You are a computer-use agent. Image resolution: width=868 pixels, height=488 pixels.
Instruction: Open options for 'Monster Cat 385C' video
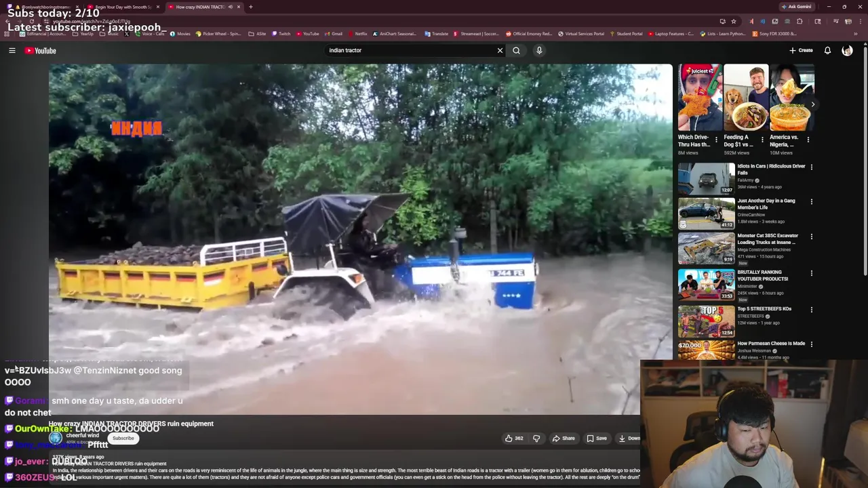point(811,237)
